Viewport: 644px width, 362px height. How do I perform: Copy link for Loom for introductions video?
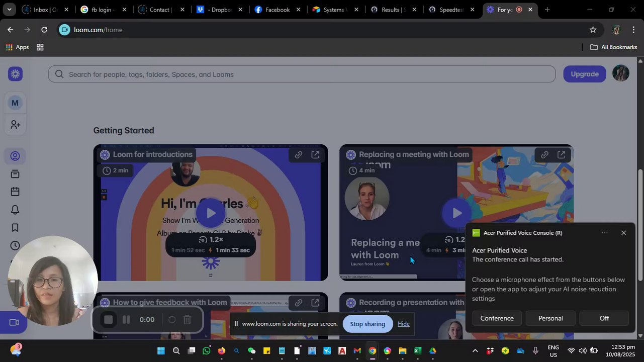click(x=299, y=155)
